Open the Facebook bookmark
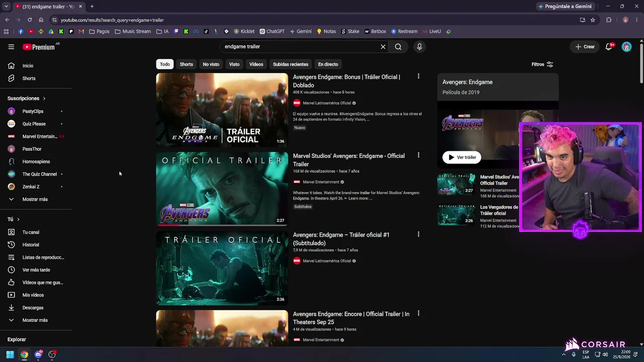This screenshot has height=362, width=644. click(21, 31)
